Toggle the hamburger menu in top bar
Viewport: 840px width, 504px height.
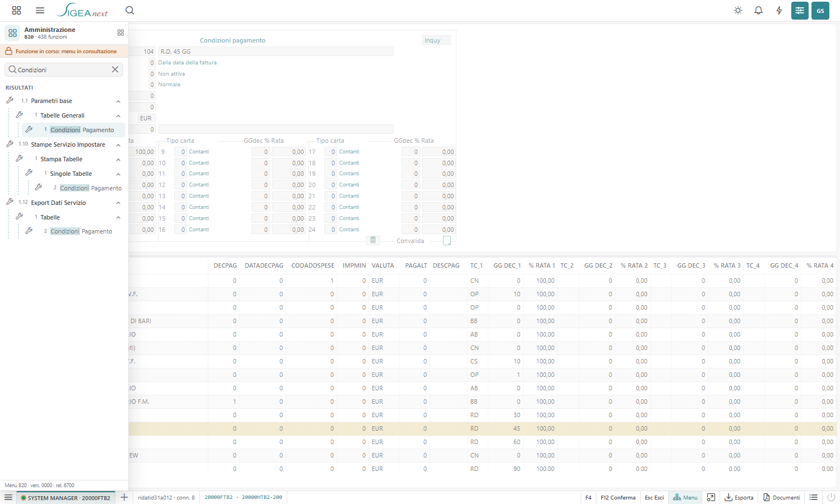point(40,10)
